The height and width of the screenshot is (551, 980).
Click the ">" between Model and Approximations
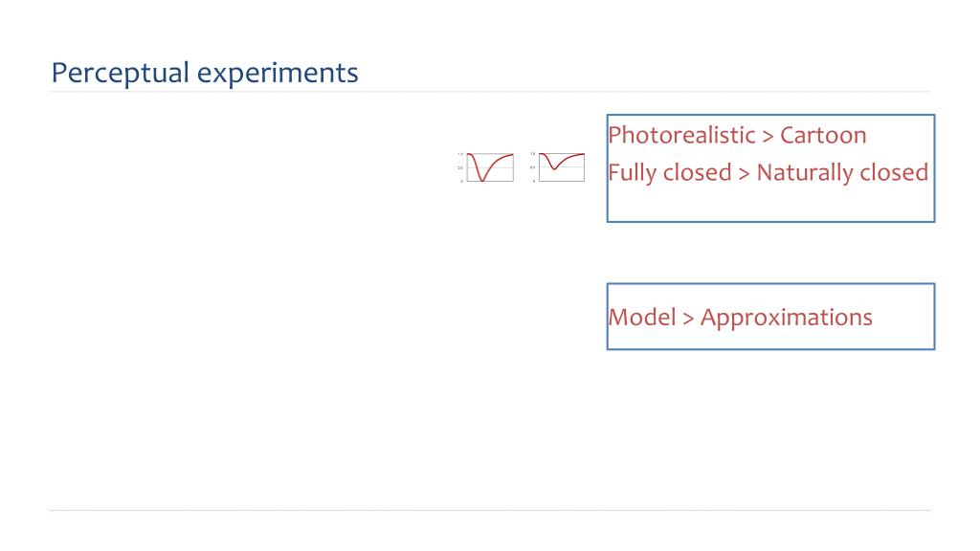(x=688, y=319)
